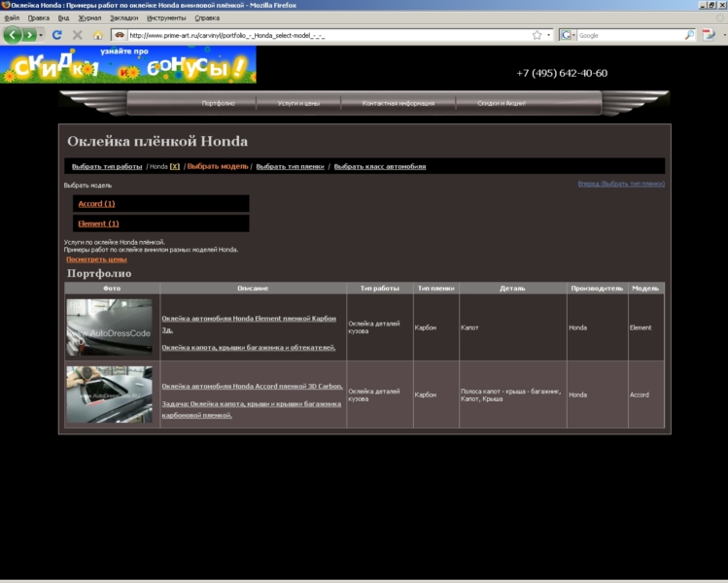Minimize the Firefox window
The width and height of the screenshot is (728, 583).
point(703,5)
